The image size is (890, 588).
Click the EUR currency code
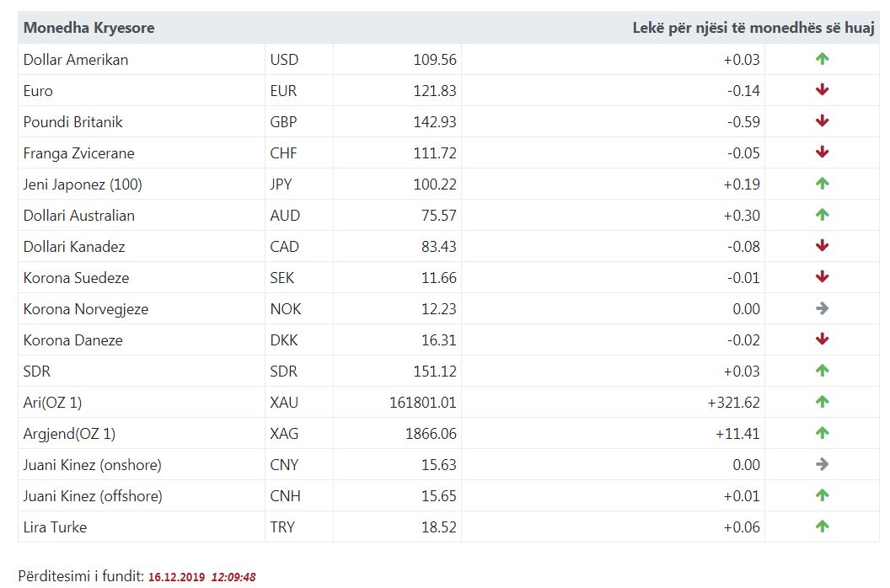[283, 91]
